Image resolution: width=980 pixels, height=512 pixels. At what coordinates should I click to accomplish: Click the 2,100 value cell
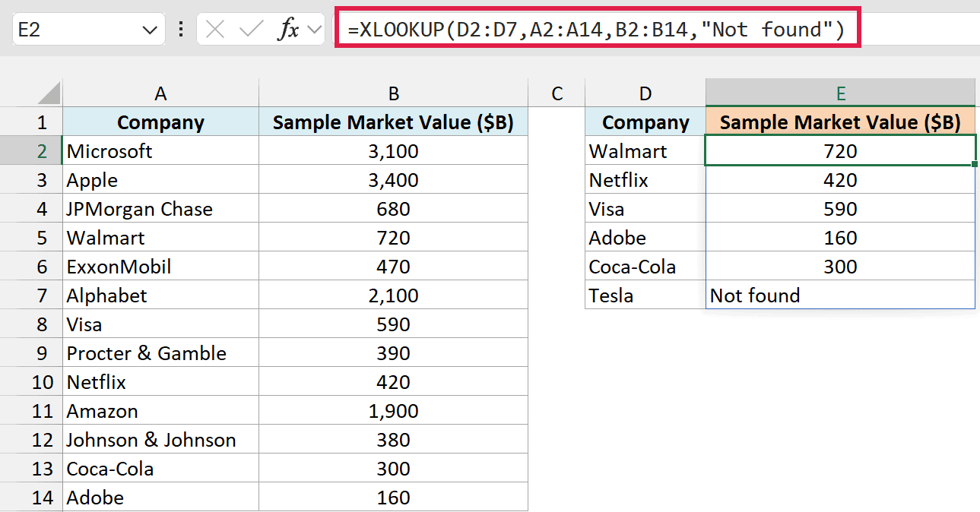pos(393,296)
